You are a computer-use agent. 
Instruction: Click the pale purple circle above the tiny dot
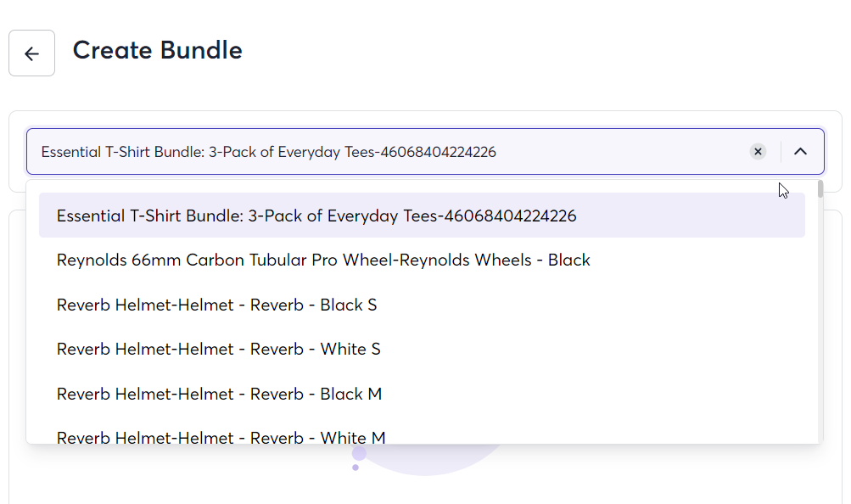(x=359, y=452)
